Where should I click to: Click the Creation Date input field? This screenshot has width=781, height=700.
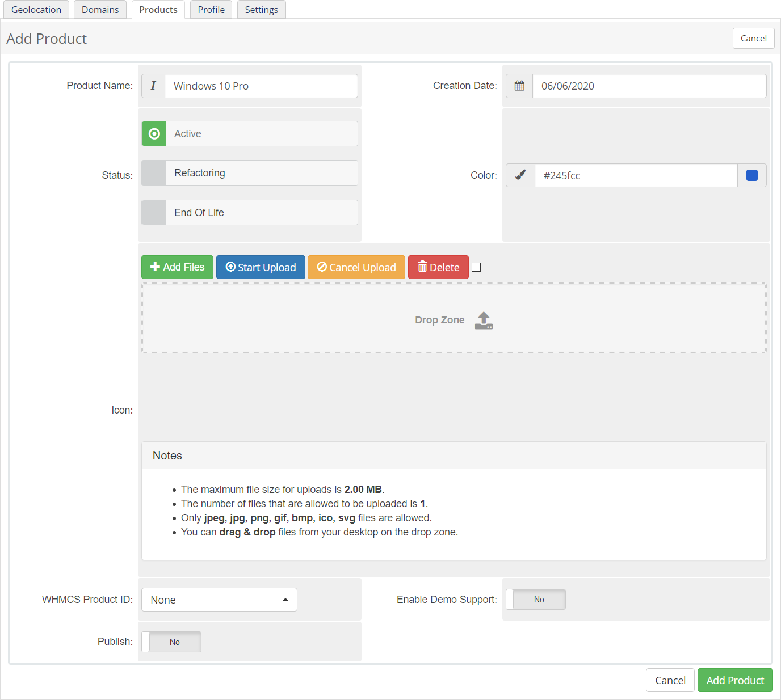point(649,86)
